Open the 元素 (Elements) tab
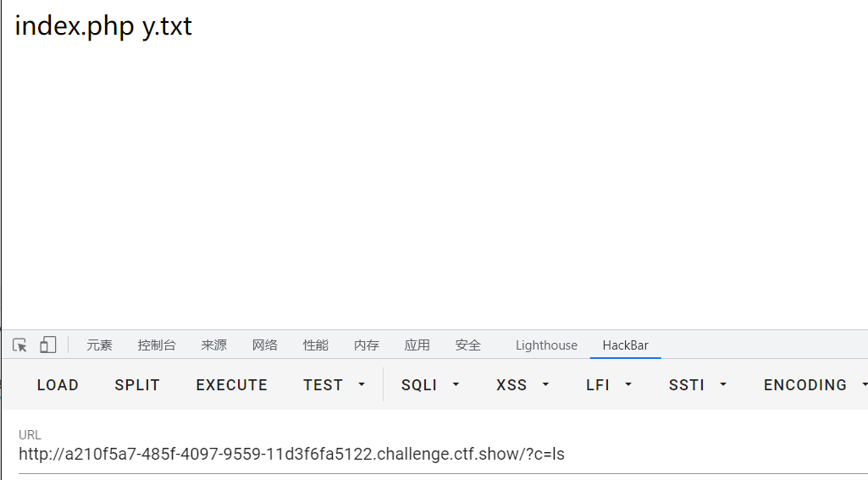 99,345
